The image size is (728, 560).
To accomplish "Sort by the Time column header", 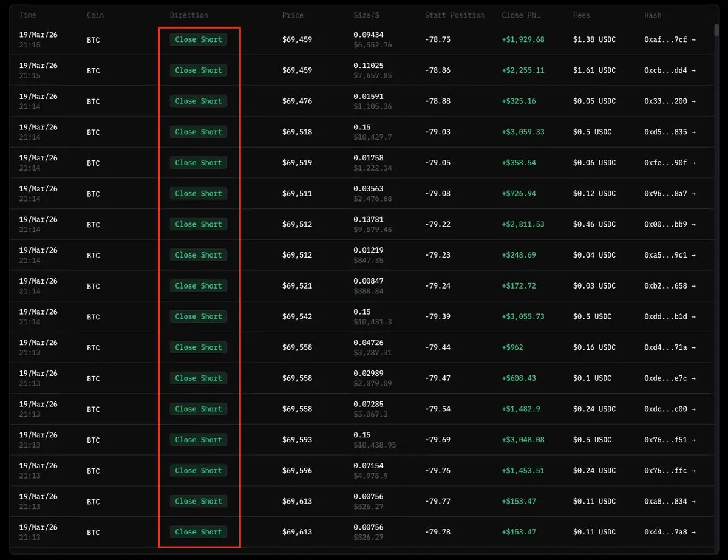I will click(27, 15).
